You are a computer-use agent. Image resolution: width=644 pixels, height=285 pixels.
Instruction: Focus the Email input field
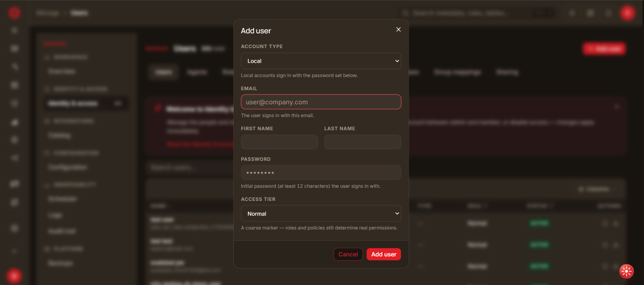point(321,102)
